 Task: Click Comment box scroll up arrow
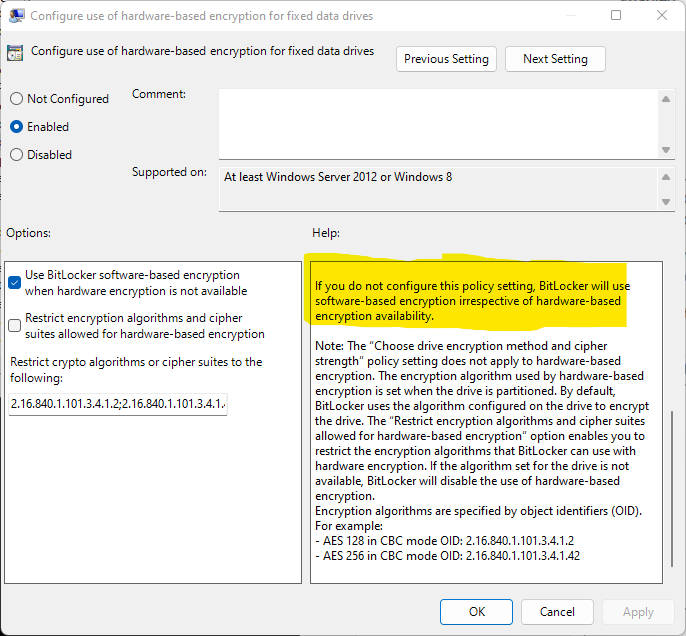coord(666,99)
